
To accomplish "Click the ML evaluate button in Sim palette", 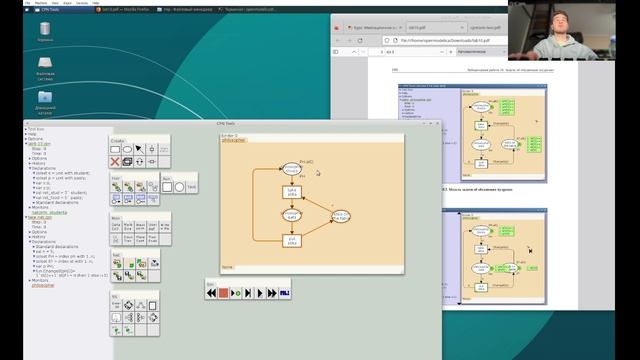I will [284, 293].
